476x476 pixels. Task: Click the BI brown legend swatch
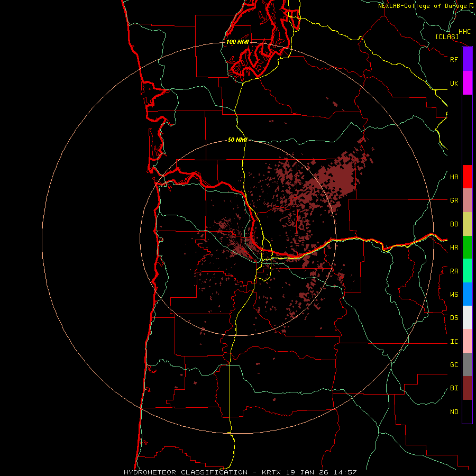click(467, 388)
